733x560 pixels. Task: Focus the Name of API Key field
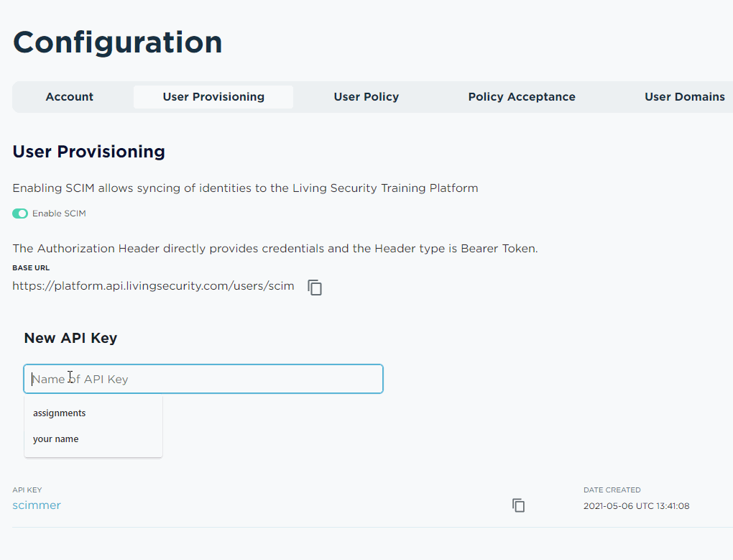point(203,379)
